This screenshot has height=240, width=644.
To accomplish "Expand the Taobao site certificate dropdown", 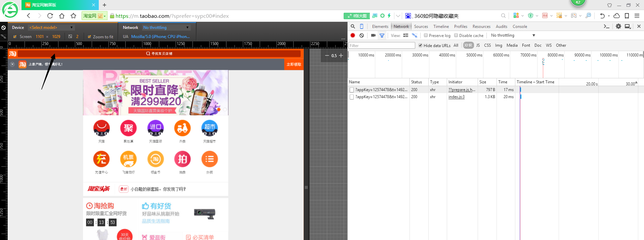I will (x=105, y=16).
